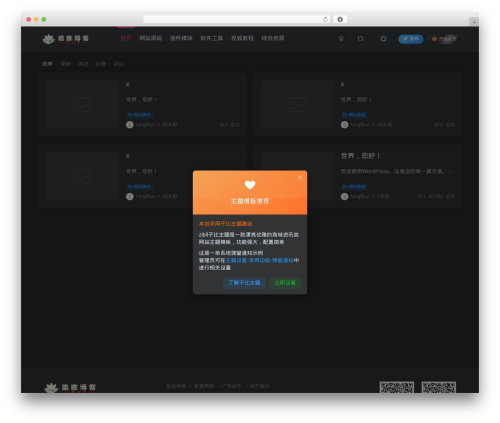Screen dimensions: 500x423
Task: Open the footer 关于我们 link
Action: click(x=259, y=386)
